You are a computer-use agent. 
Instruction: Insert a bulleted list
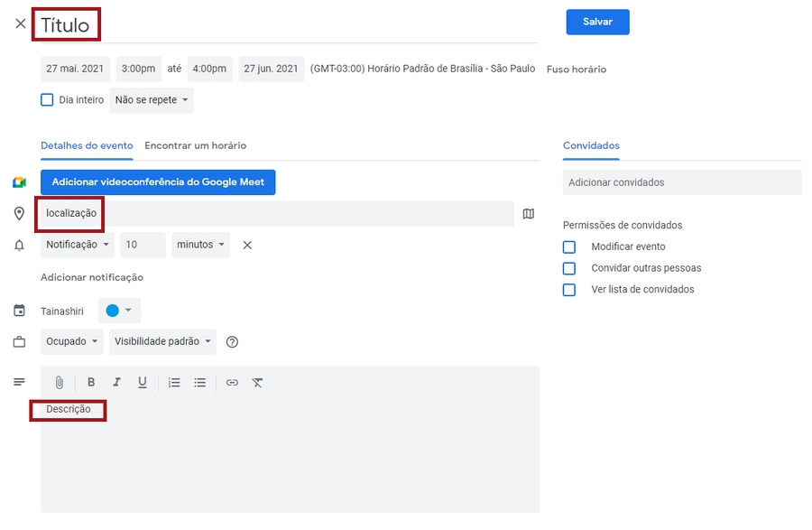(200, 383)
